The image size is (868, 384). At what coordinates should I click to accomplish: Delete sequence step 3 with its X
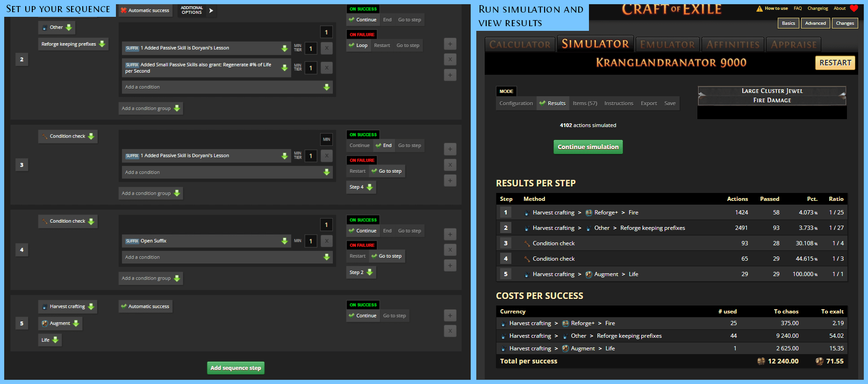[450, 164]
